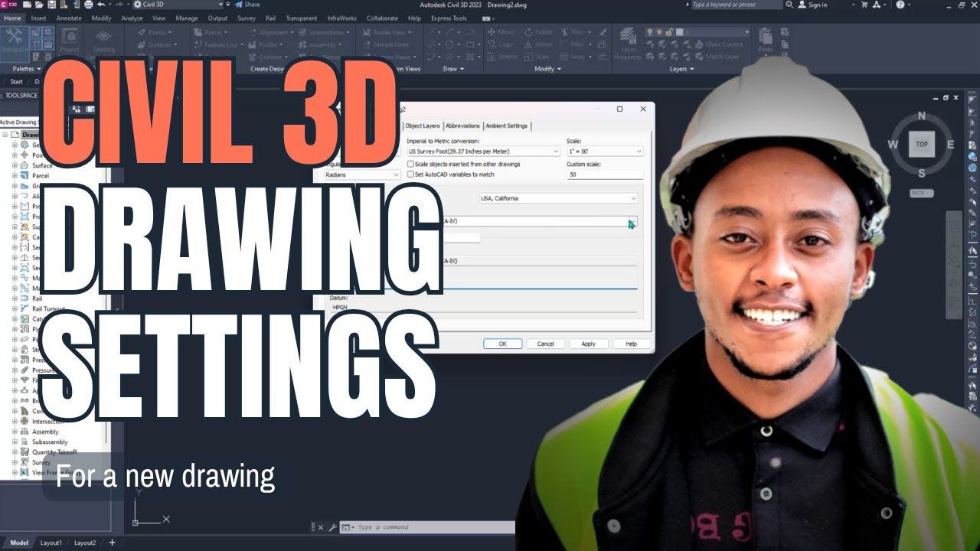
Task: Edit the Custom scale value of 50
Action: tap(603, 174)
